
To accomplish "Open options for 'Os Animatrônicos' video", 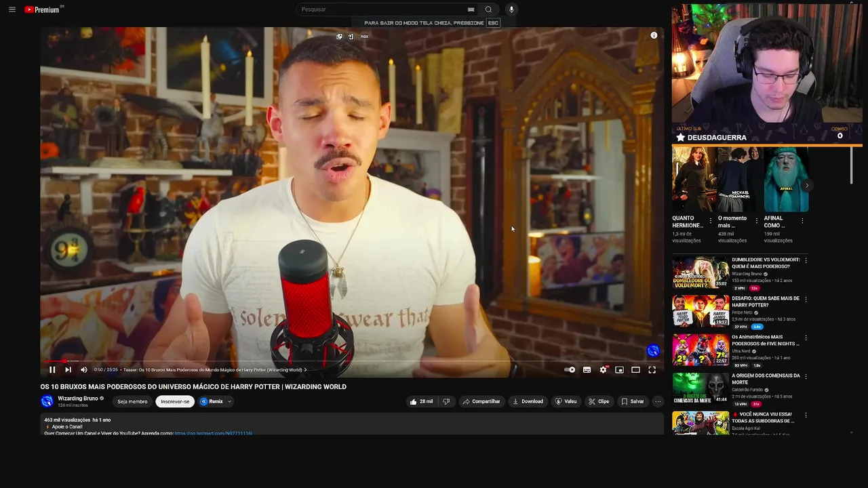I will (x=806, y=338).
